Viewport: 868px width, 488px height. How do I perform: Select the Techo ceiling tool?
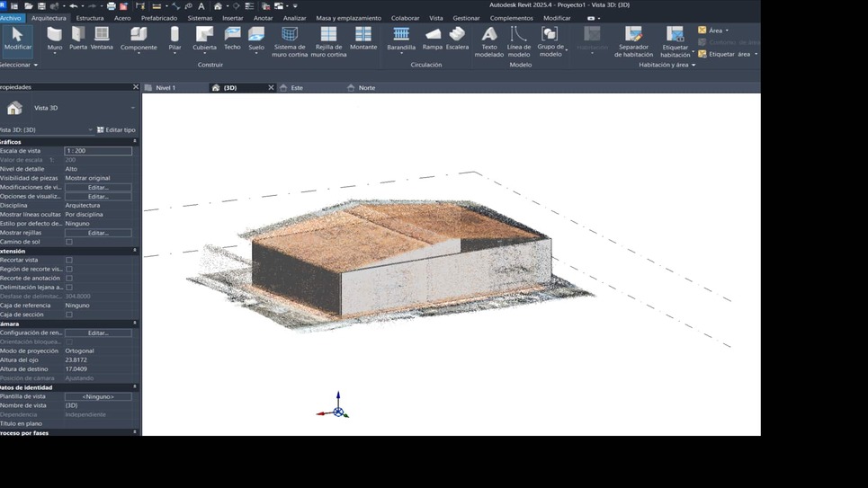click(x=232, y=39)
